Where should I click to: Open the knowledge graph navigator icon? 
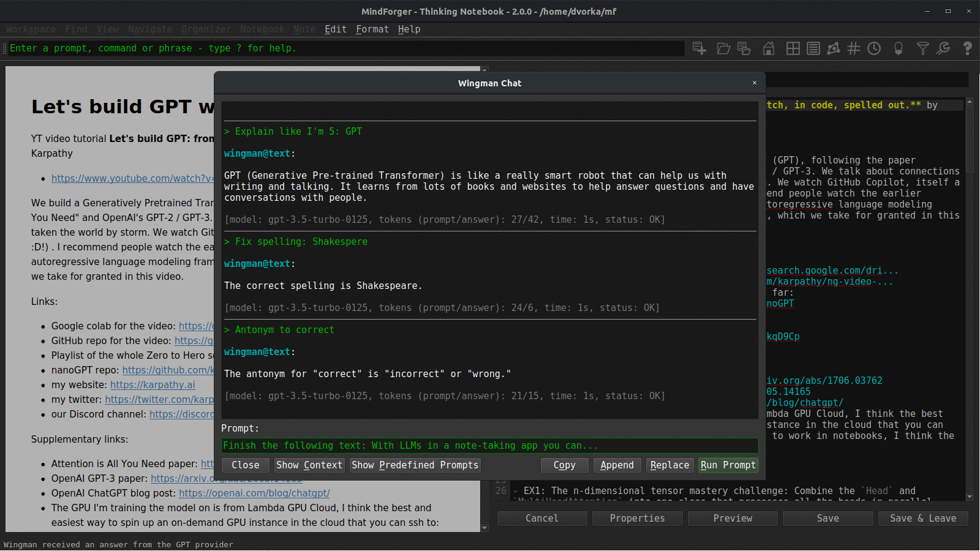[x=834, y=48]
